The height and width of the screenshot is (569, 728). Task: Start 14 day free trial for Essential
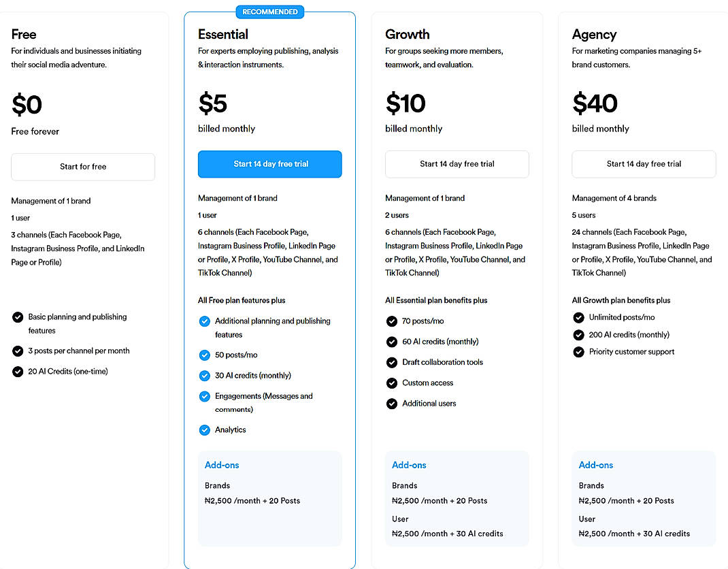point(269,164)
